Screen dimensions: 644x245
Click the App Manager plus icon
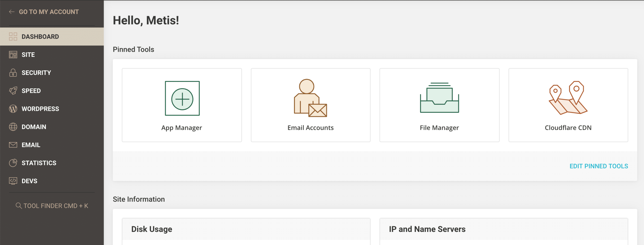click(182, 98)
